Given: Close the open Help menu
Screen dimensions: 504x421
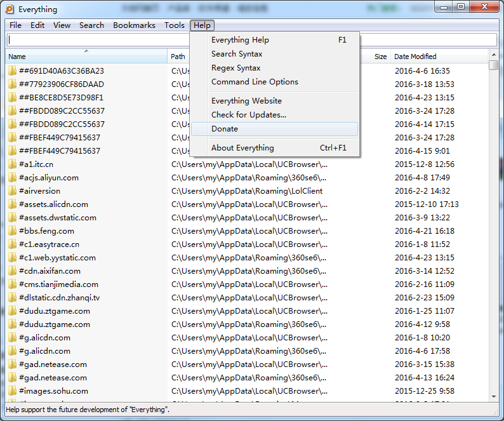Looking at the screenshot, I should (x=202, y=25).
